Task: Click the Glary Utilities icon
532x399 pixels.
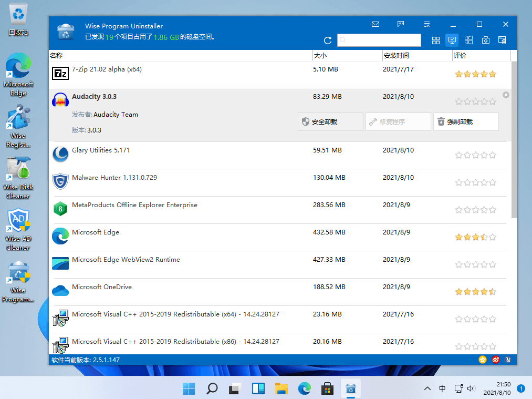Action: (60, 154)
